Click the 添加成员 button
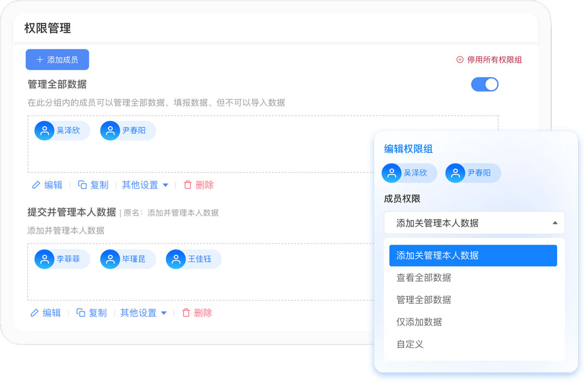Image resolution: width=588 pixels, height=385 pixels. [57, 60]
